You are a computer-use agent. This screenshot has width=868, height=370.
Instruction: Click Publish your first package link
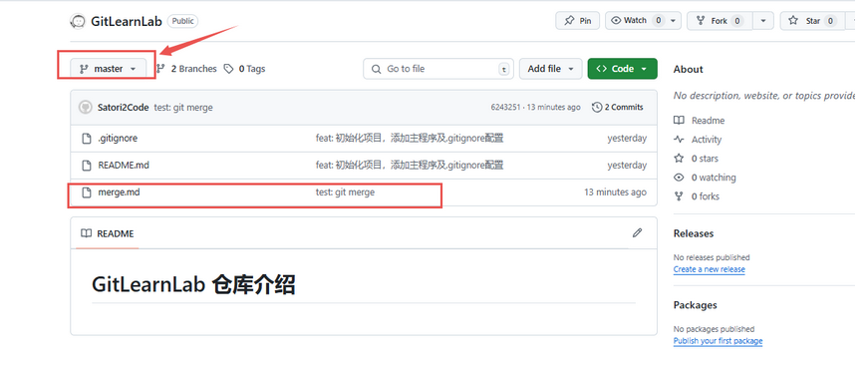718,341
